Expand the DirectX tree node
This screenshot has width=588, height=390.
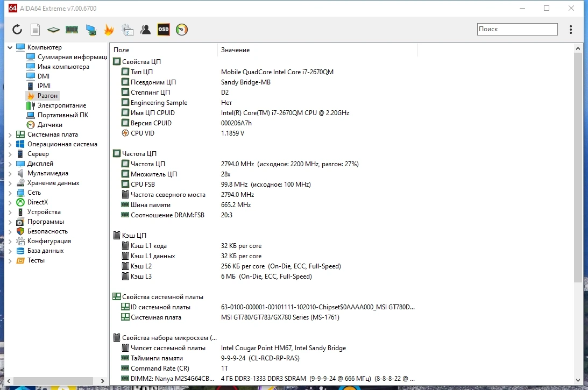pos(10,202)
